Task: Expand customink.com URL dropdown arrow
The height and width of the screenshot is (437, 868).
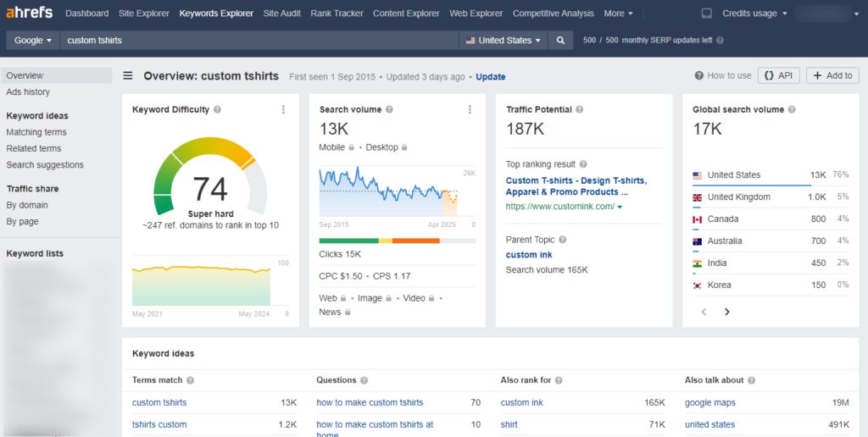Action: tap(620, 207)
